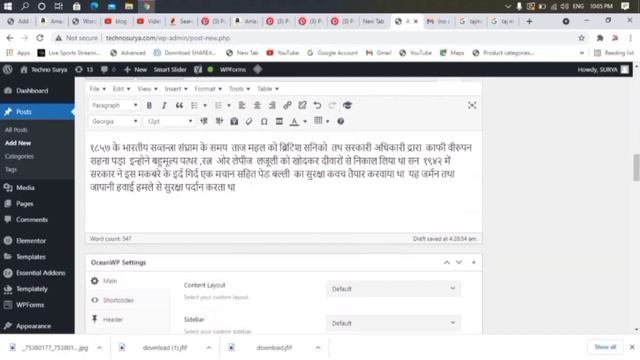Open numbered list style arrow
The width and height of the screenshot is (640, 360).
(229, 106)
